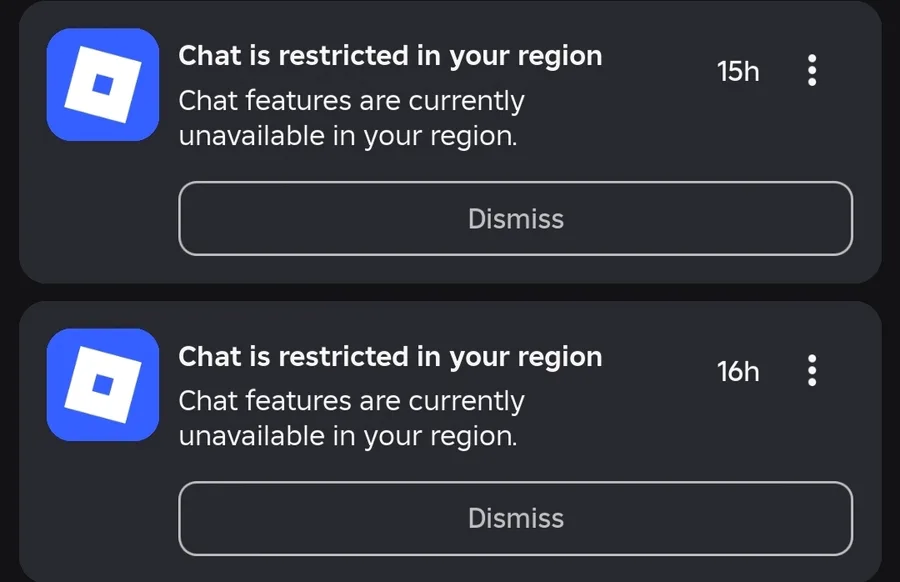Tap the Roblox icon on the 15h notification
900x582 pixels.
pos(103,84)
